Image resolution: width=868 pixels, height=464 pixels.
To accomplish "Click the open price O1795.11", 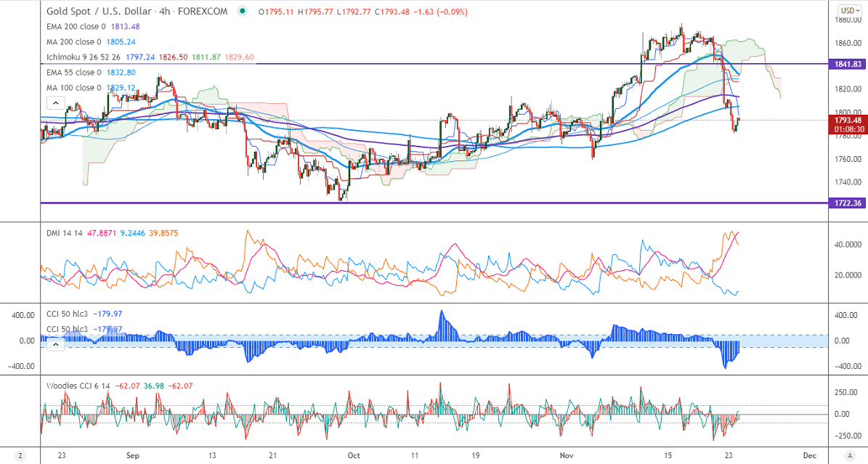I will (276, 11).
